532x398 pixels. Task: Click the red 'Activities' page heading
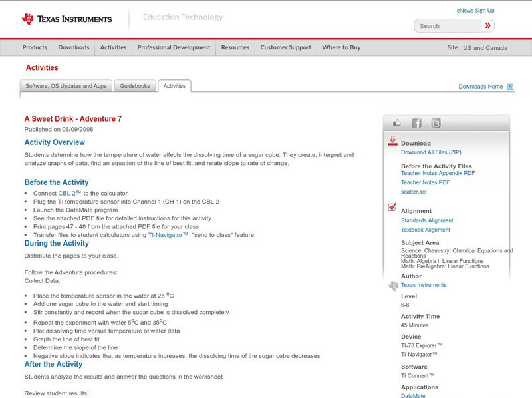pyautogui.click(x=42, y=68)
